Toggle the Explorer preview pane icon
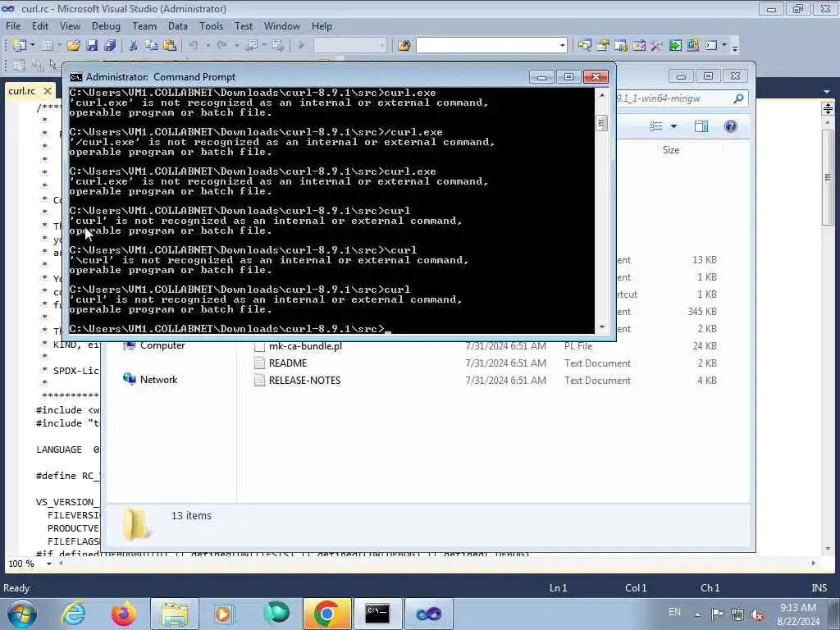The height and width of the screenshot is (630, 840). pyautogui.click(x=701, y=126)
